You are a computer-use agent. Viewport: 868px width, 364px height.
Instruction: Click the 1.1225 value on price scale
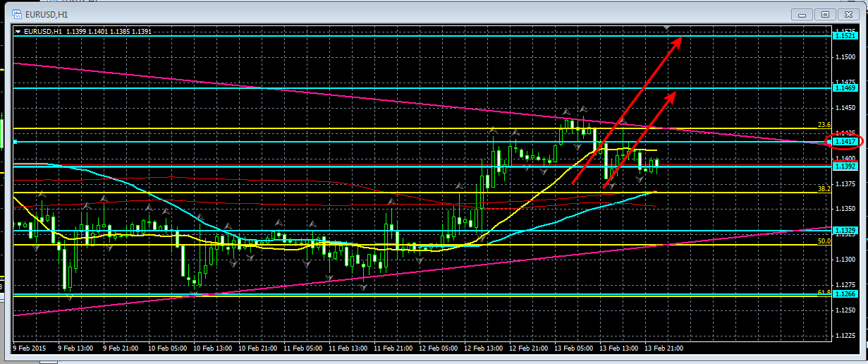pos(846,336)
